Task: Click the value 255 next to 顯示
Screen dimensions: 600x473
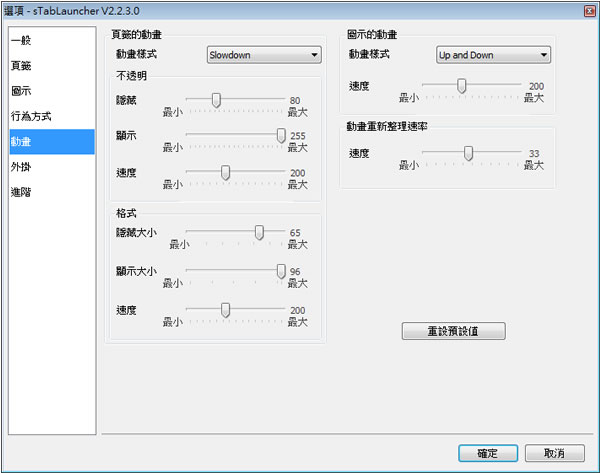Action: tap(298, 136)
